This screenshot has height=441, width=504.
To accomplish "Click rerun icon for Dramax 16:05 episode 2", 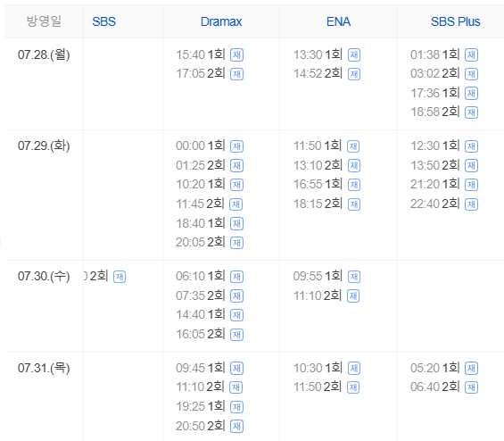I will pos(236,335).
